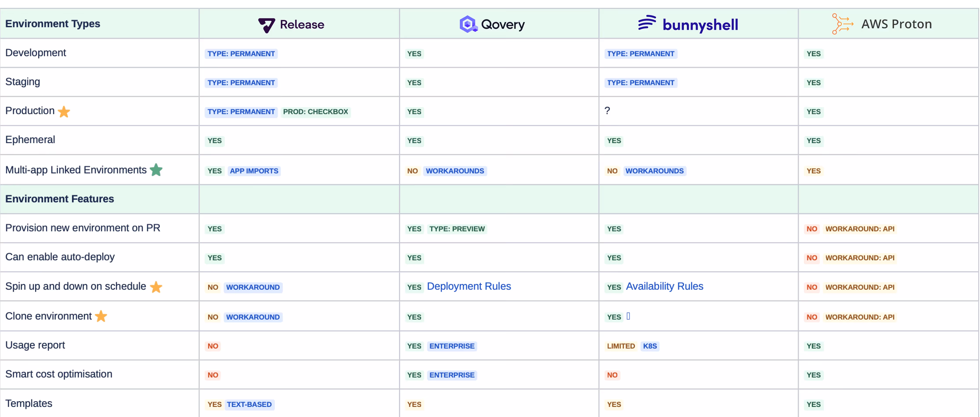980x417 pixels.
Task: Click ENTERPRISE tag in Usage report row
Action: pyautogui.click(x=452, y=346)
